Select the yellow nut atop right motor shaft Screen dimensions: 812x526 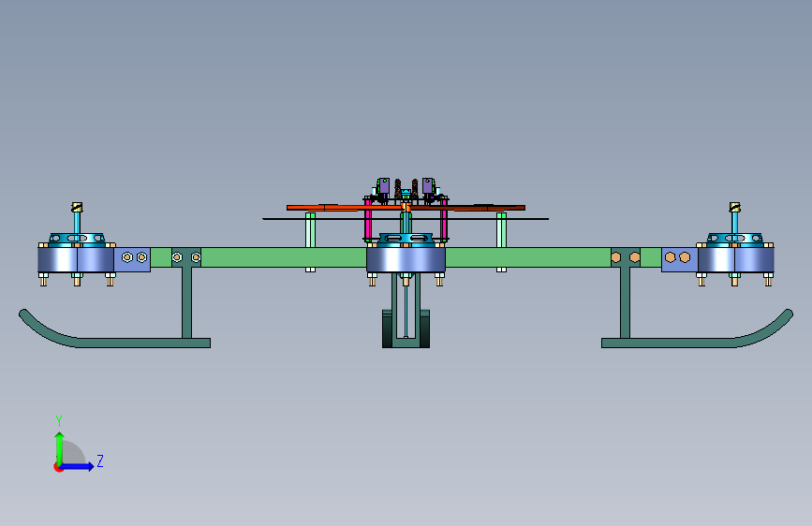point(735,207)
